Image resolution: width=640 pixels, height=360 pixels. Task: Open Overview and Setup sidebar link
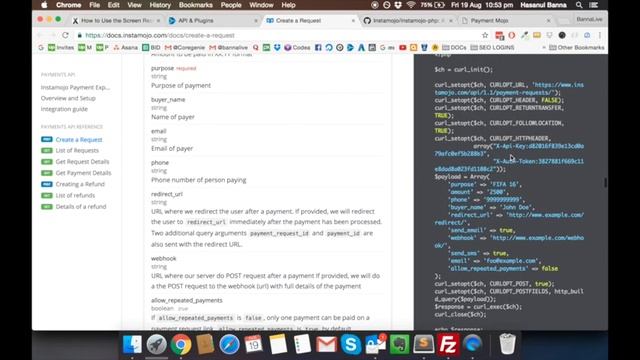click(68, 98)
